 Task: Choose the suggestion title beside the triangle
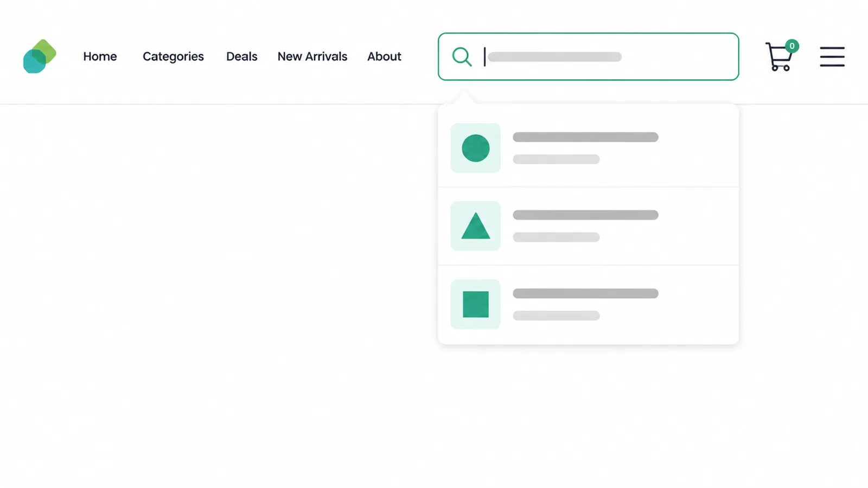585,215
